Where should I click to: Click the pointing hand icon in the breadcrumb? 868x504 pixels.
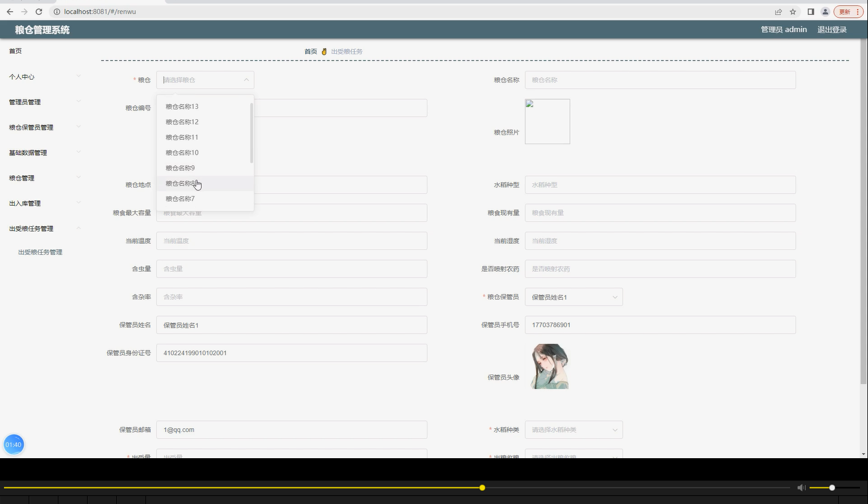324,51
